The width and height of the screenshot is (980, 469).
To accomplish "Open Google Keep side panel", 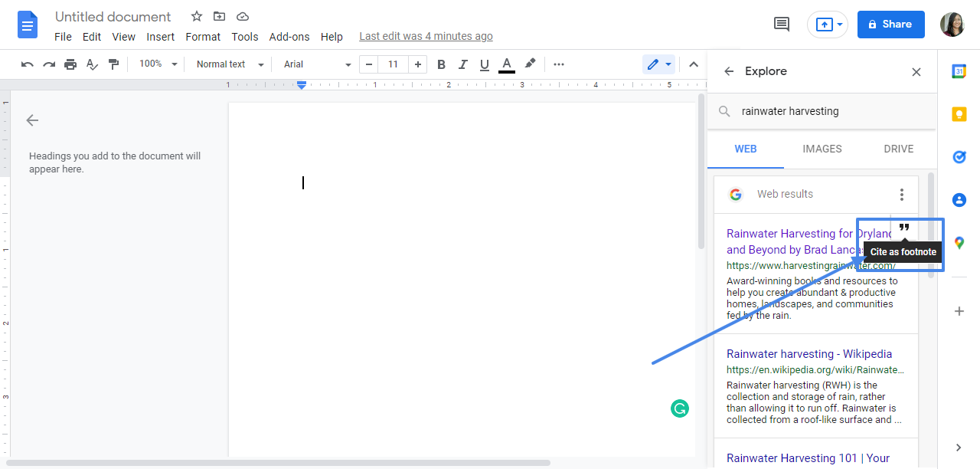I will 959,114.
